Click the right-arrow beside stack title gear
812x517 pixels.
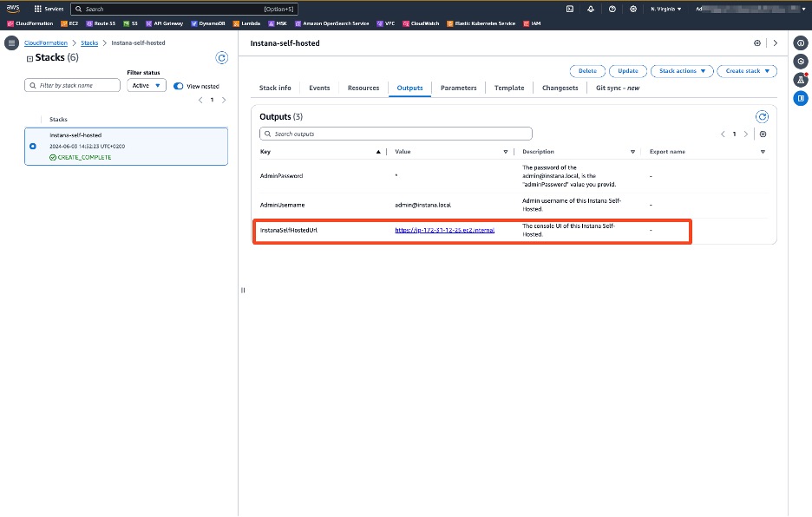click(x=776, y=43)
